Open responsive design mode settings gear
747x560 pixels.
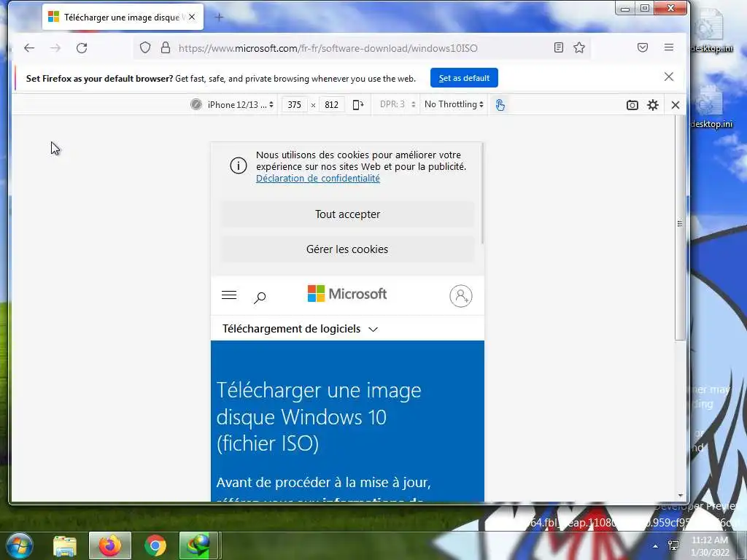(x=653, y=105)
